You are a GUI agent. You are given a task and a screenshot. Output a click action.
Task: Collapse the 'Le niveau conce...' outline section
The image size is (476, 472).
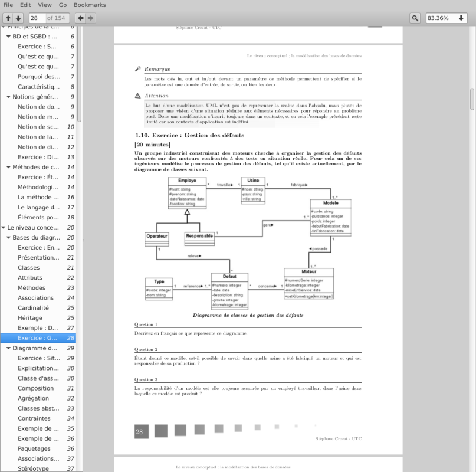coord(4,227)
